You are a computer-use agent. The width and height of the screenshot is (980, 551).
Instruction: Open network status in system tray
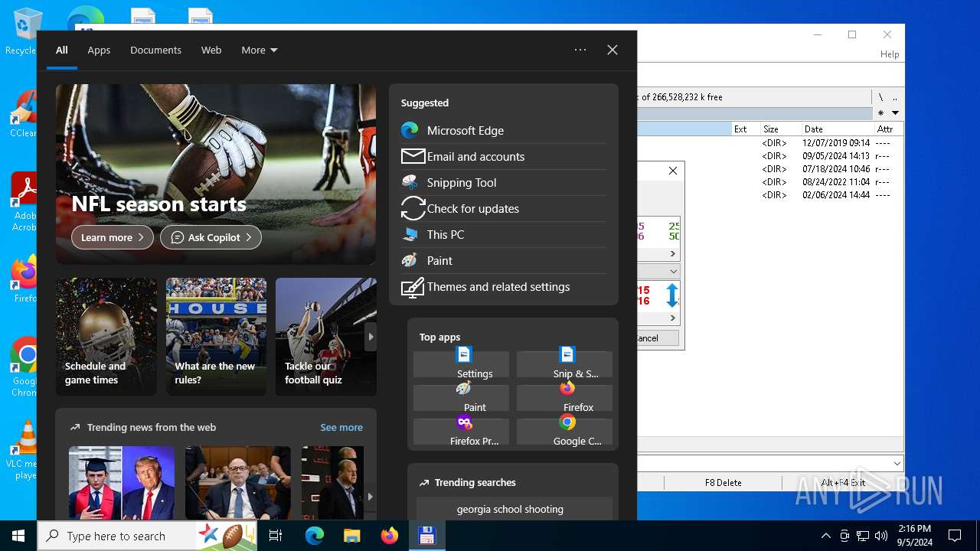pos(863,536)
